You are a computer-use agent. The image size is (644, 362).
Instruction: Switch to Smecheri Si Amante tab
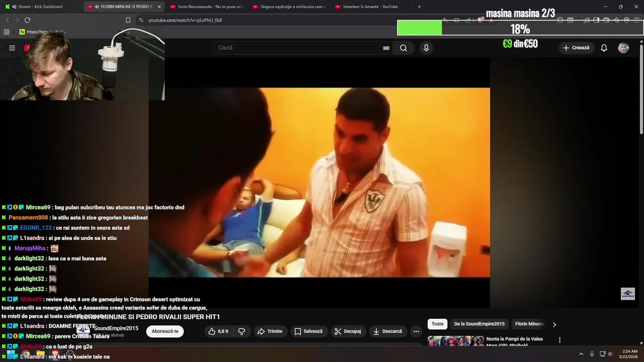(x=371, y=7)
